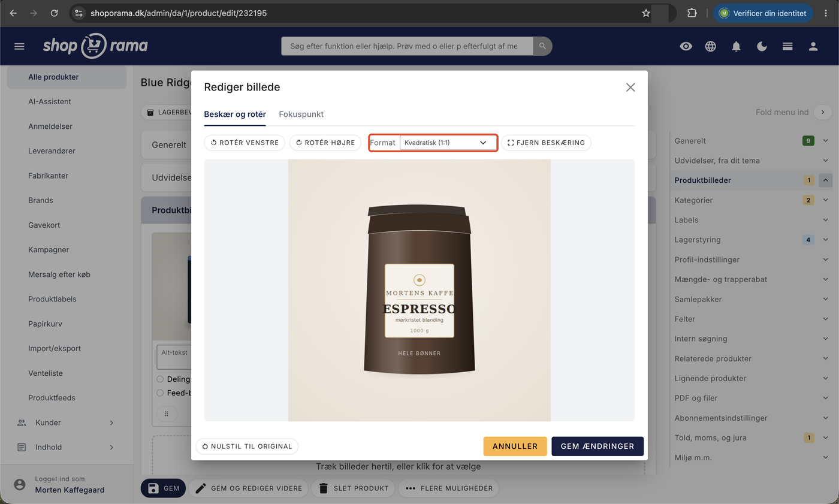This screenshot has width=839, height=504.
Task: Click Gem og rediger videre button
Action: pos(249,488)
